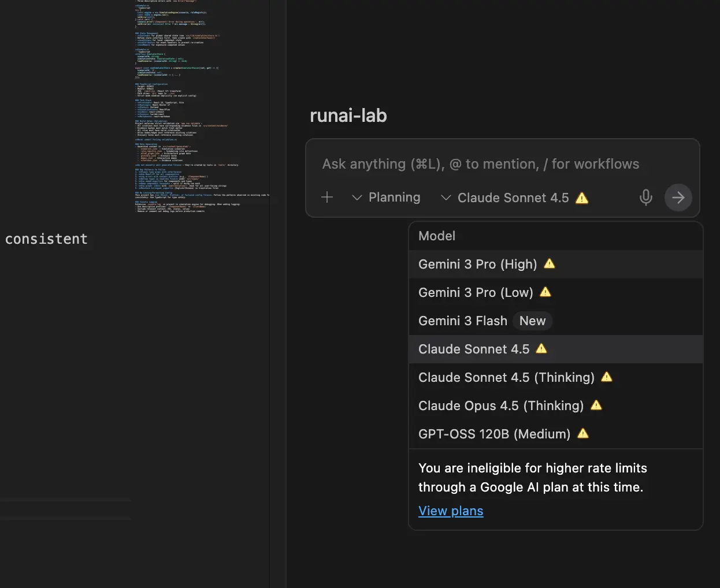The image size is (720, 588).
Task: Collapse the Claude Sonnet 4.5 model selector
Action: pyautogui.click(x=506, y=198)
